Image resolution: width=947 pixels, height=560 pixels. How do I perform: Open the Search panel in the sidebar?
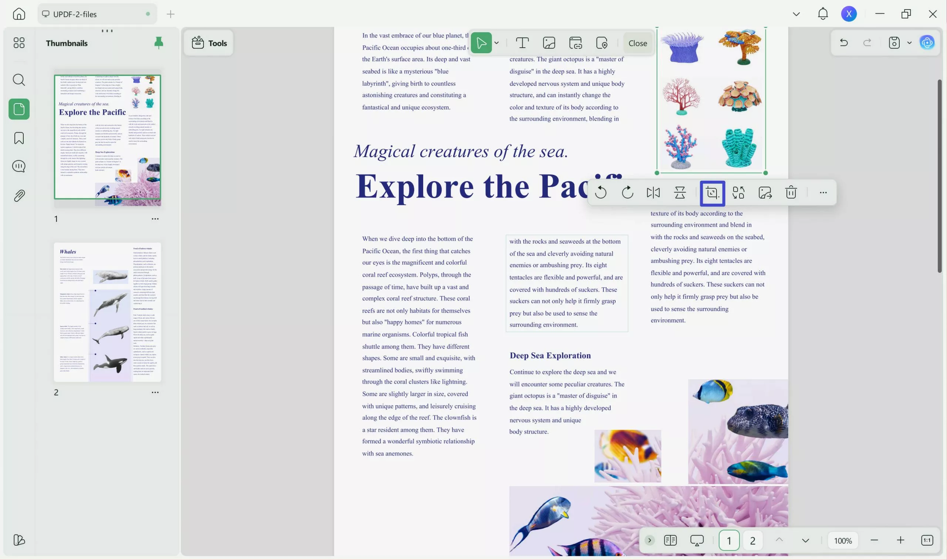point(18,79)
